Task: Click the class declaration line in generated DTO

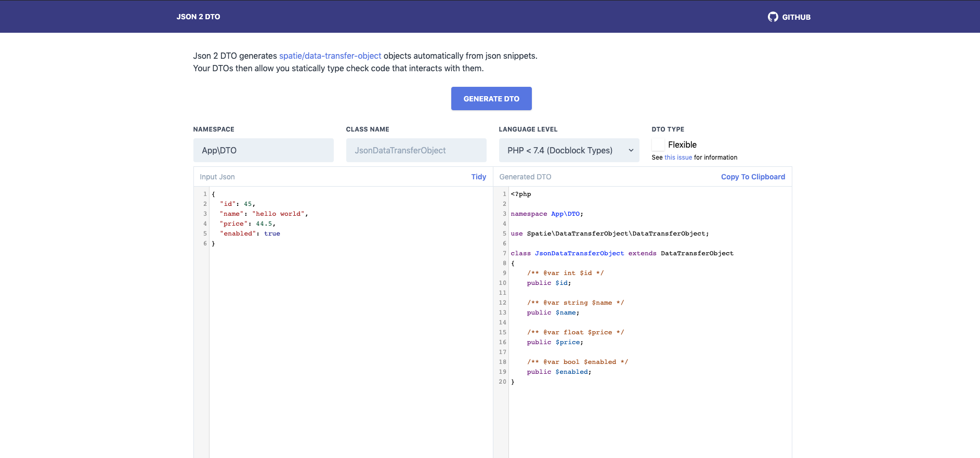Action: 621,253
